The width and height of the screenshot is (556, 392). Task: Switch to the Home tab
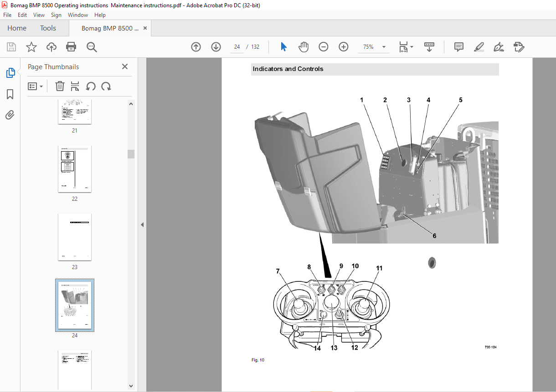click(x=17, y=28)
